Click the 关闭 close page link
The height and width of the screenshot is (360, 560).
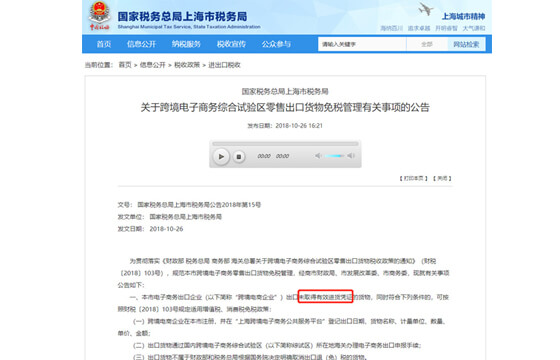(442, 178)
